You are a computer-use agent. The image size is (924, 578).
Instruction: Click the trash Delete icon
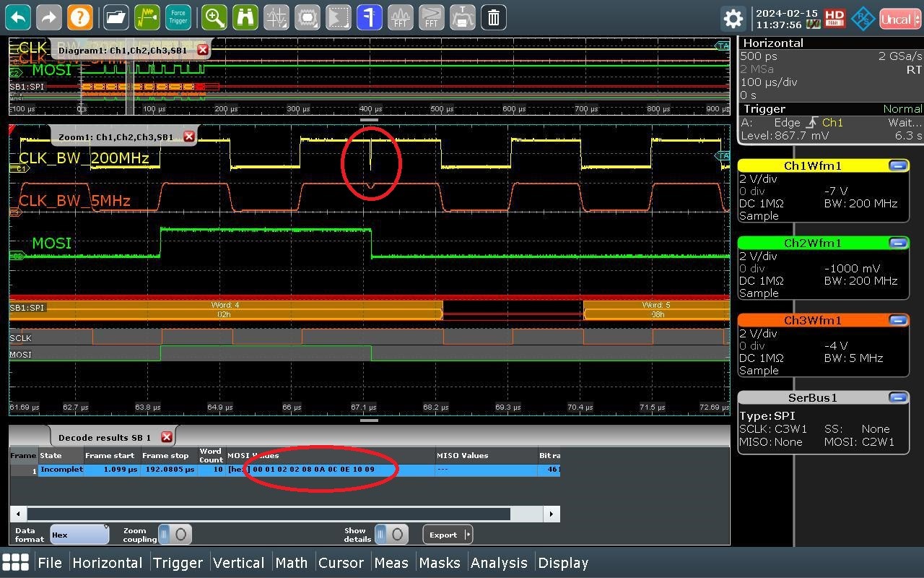(x=494, y=17)
